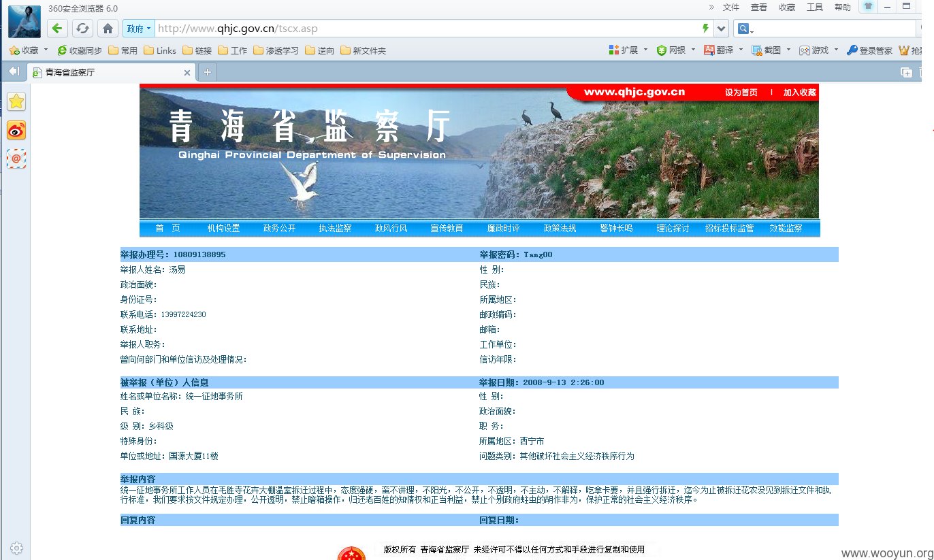Expand the 扩展 dropdown arrow

645,50
